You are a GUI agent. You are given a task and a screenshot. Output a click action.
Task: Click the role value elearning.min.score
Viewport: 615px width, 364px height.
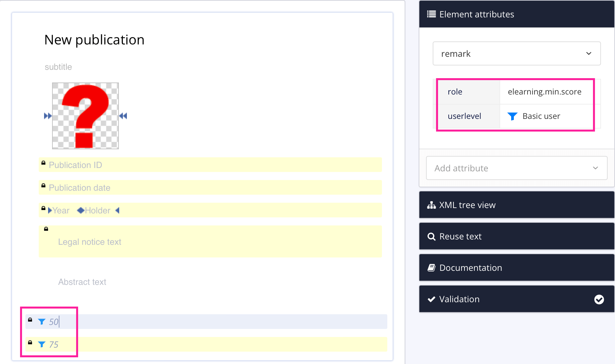[x=545, y=92]
